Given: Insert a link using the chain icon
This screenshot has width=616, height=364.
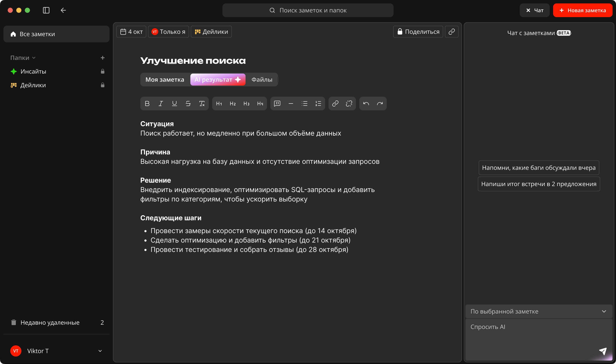Looking at the screenshot, I should tap(335, 103).
